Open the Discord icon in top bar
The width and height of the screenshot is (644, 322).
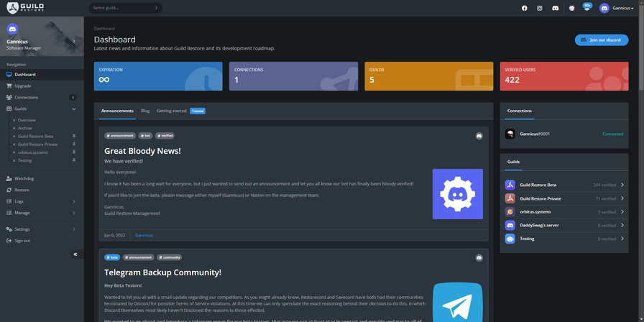[556, 8]
